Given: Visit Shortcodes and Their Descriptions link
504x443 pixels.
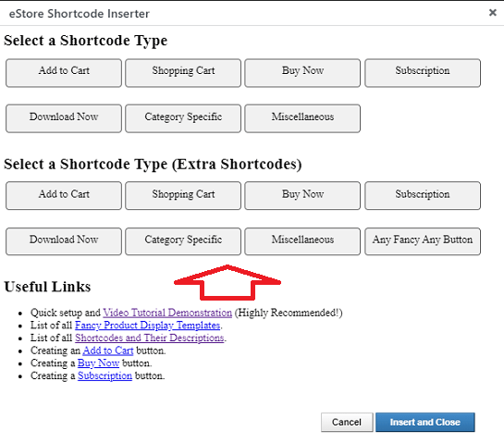Looking at the screenshot, I should click(150, 338).
